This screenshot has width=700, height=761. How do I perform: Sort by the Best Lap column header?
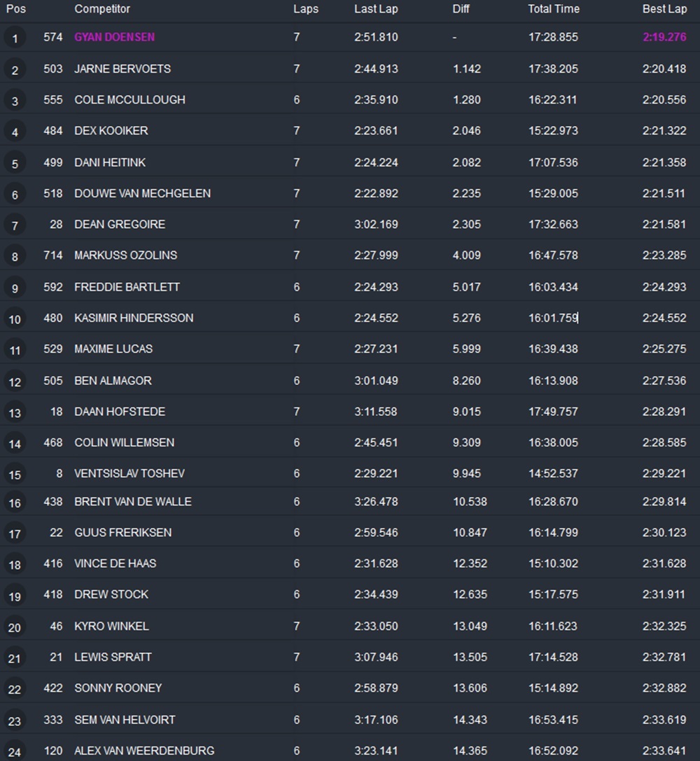coord(664,9)
